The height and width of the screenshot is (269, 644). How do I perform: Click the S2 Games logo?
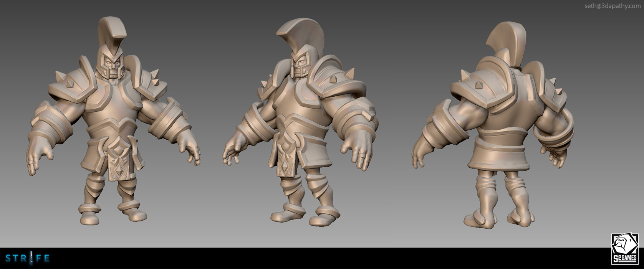pos(624,249)
